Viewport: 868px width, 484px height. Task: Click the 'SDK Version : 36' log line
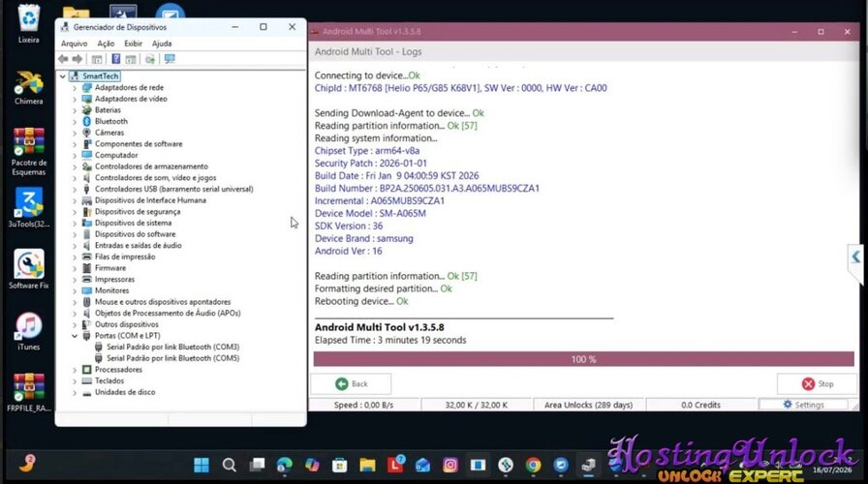(x=349, y=226)
